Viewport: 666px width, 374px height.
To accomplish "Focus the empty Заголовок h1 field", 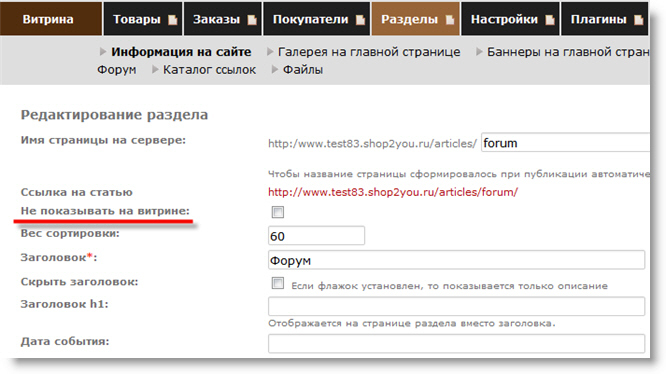I will (457, 306).
